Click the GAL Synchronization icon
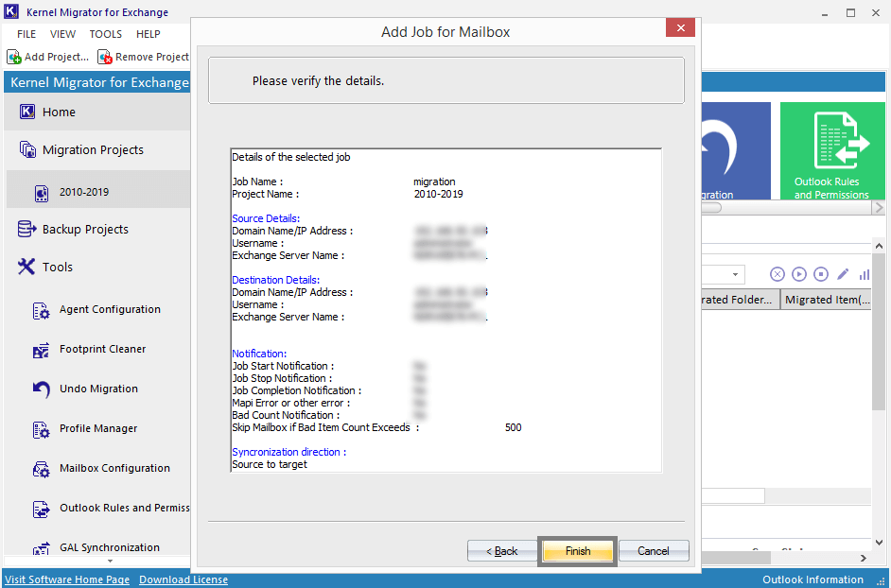This screenshot has width=891, height=588. (41, 549)
